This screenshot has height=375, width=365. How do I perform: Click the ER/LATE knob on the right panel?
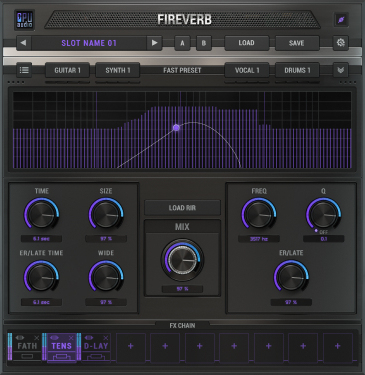(291, 277)
